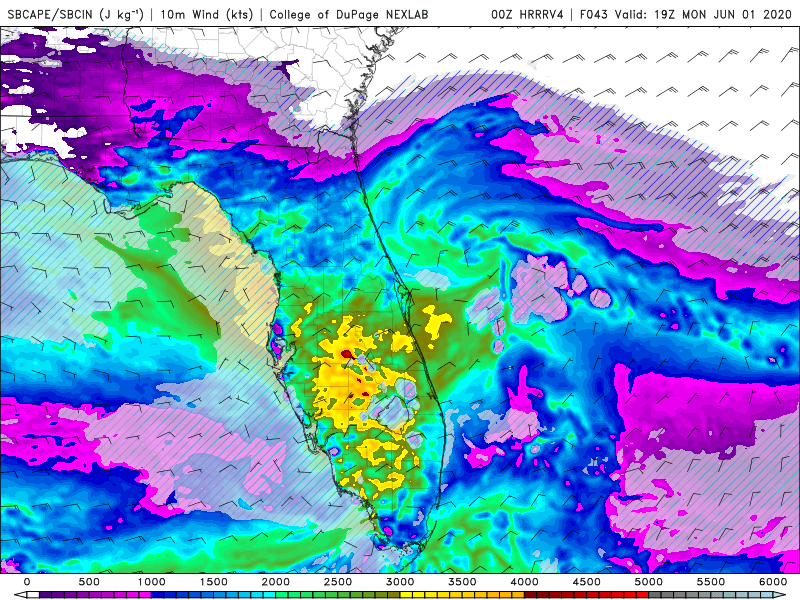Click the Valid: 19Z MON JUN 01 2020 text
Viewport: 800px width, 600px height.
coord(704,14)
